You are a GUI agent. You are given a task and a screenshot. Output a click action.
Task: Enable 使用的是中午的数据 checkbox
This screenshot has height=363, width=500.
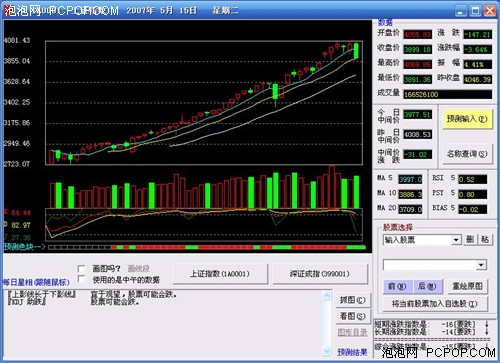coord(81,279)
